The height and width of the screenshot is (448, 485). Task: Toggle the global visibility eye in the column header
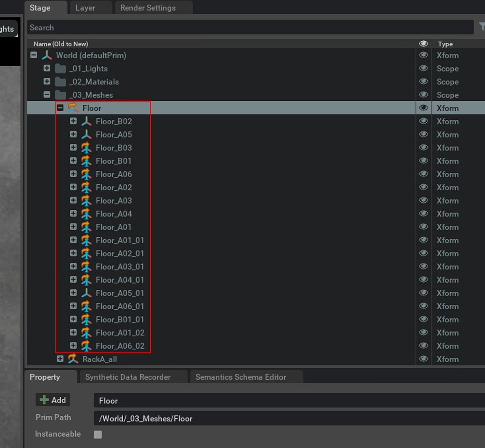423,44
